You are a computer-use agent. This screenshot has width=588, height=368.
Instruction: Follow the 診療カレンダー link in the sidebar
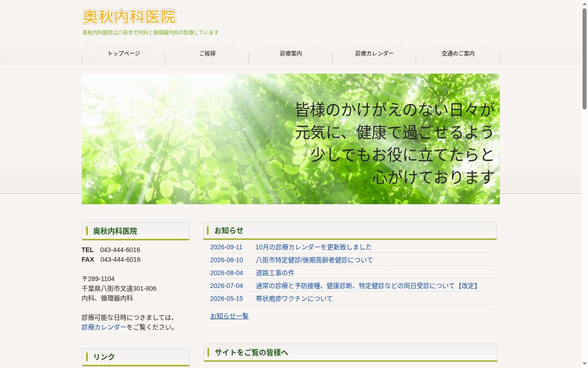point(104,327)
